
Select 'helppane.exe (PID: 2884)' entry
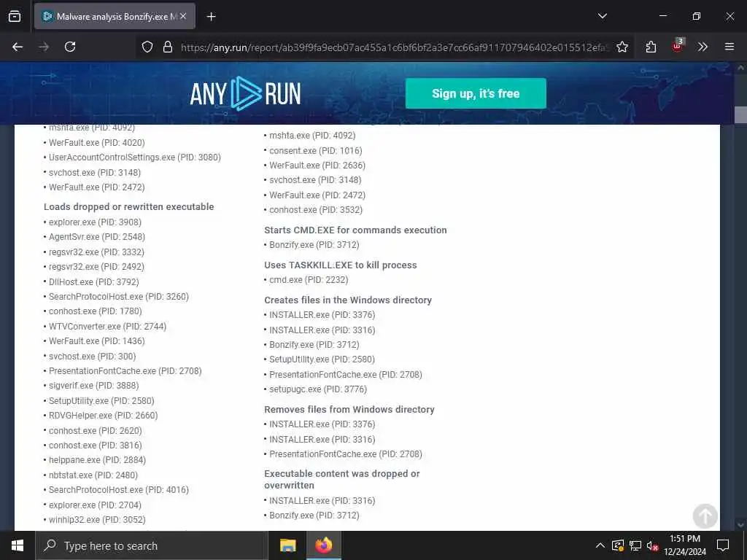97,460
